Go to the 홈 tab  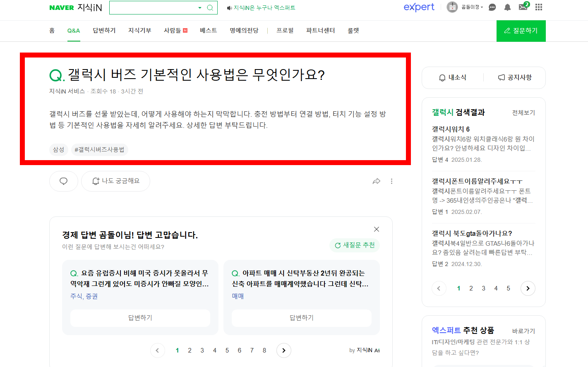pos(52,31)
